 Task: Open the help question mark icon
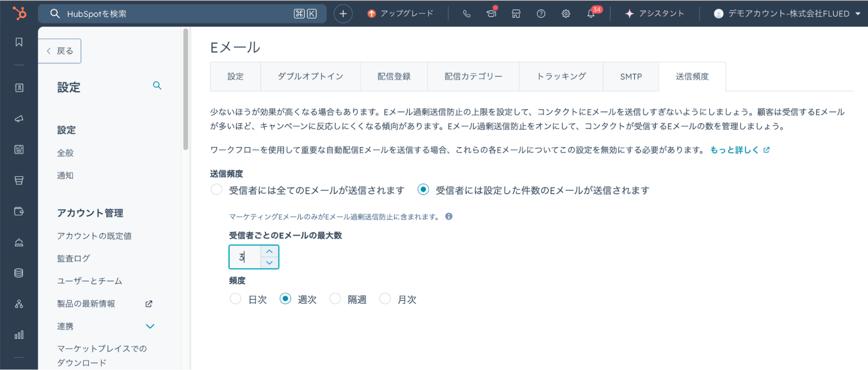[x=541, y=13]
